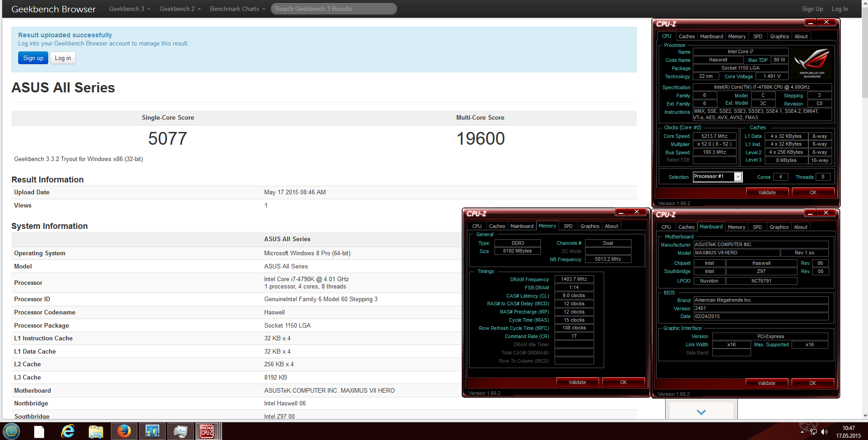Click OK in top CPU-Z CPU window
Image resolution: width=868 pixels, height=440 pixels.
(x=813, y=192)
